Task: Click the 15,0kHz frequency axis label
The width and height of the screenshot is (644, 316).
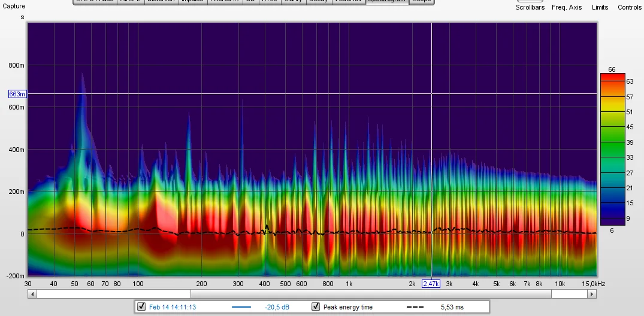Action: (595, 284)
